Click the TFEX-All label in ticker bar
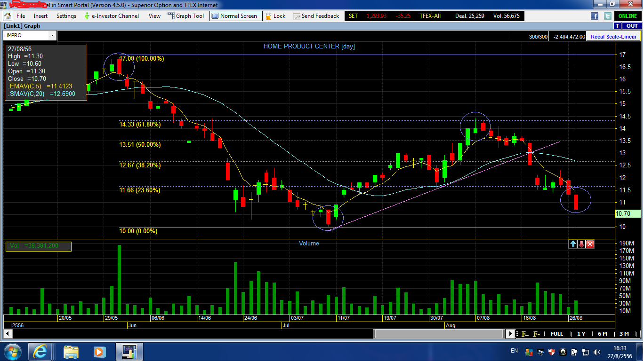 click(x=430, y=16)
